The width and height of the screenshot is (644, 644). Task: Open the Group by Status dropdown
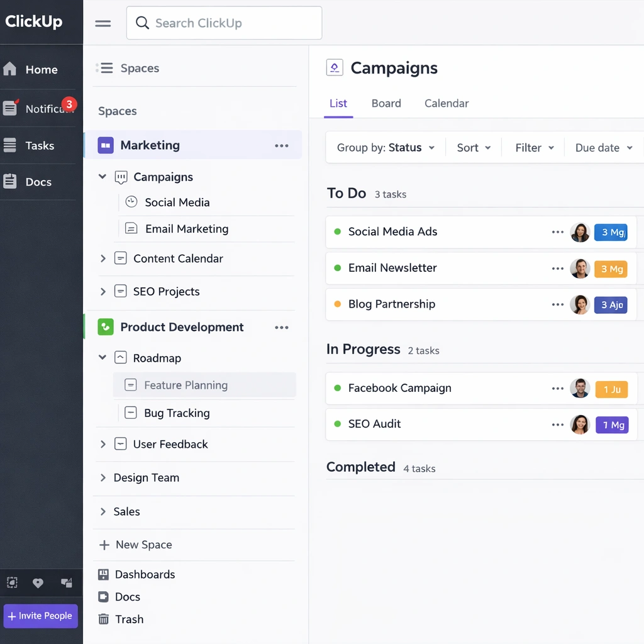tap(386, 148)
